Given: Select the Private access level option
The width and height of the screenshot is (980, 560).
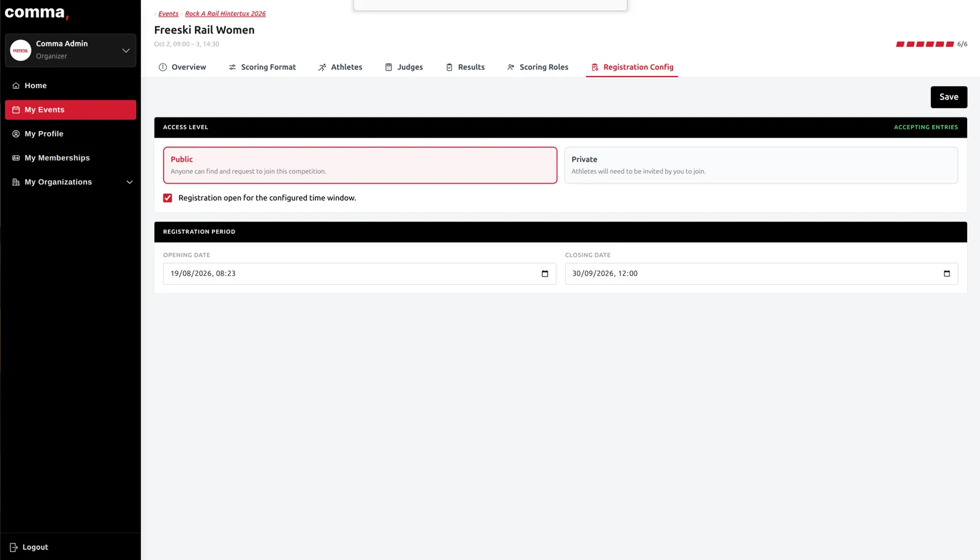Looking at the screenshot, I should [761, 165].
